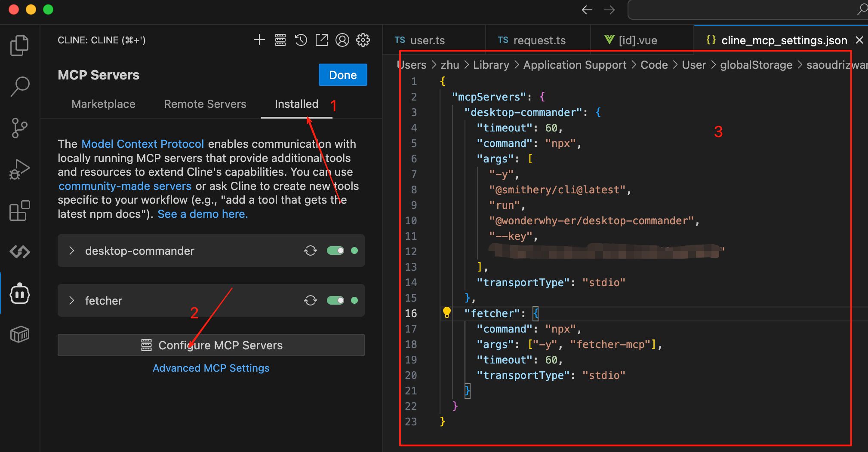
Task: Switch to the Marketplace tab
Action: [x=103, y=104]
